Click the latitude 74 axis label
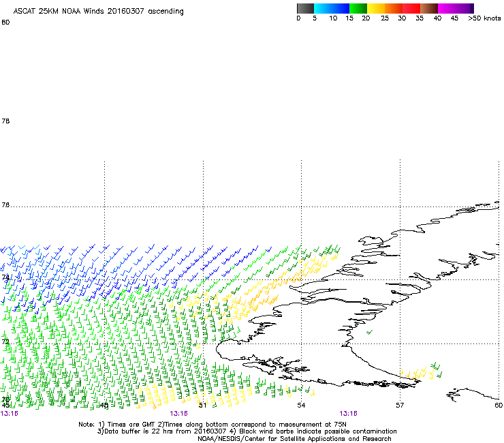Viewport: 504px width, 443px height. [x=5, y=277]
